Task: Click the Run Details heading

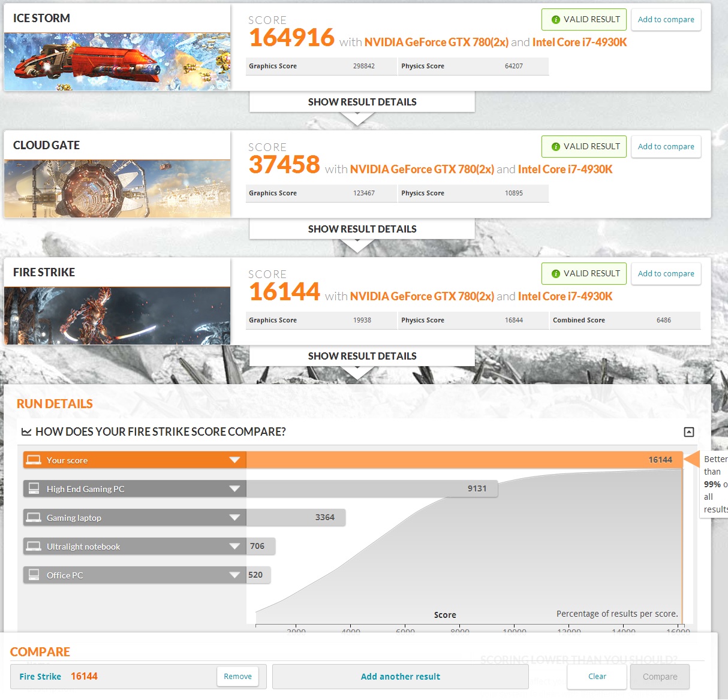Action: 55,404
